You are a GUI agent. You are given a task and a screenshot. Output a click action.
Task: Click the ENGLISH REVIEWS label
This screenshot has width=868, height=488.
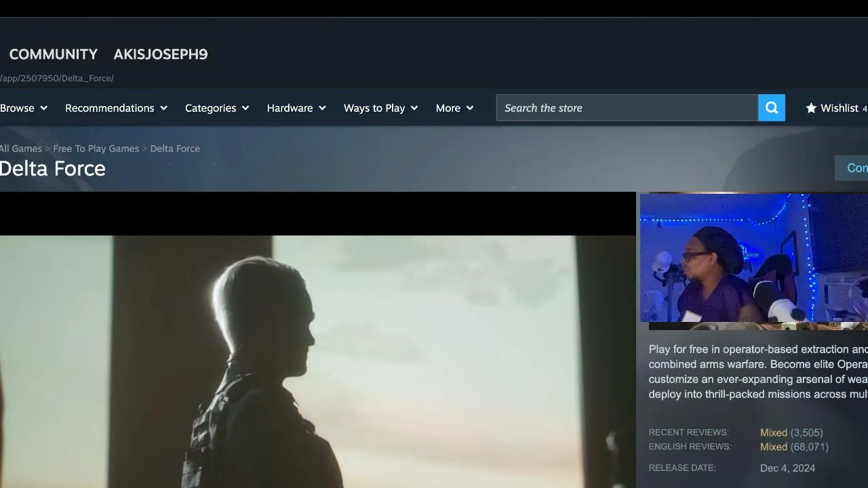(x=690, y=447)
